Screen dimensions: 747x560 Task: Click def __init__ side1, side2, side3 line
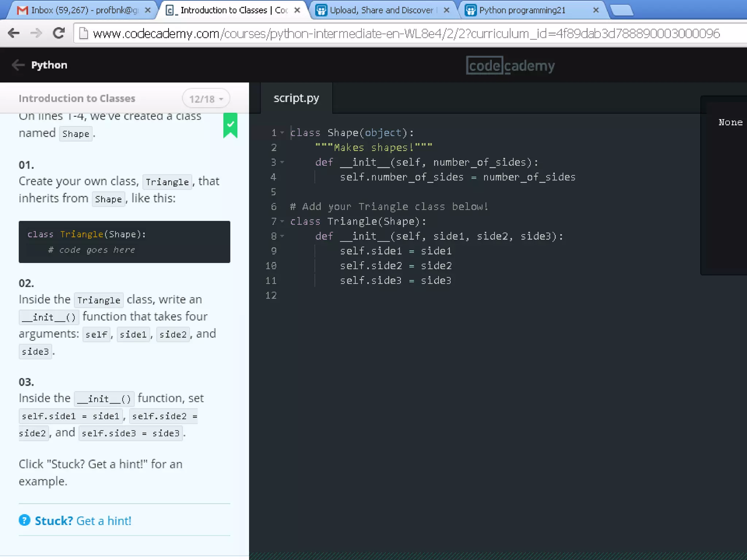[439, 236]
